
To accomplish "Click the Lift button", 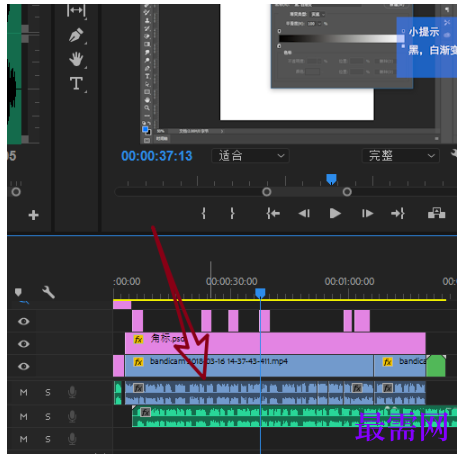I will pos(436,213).
